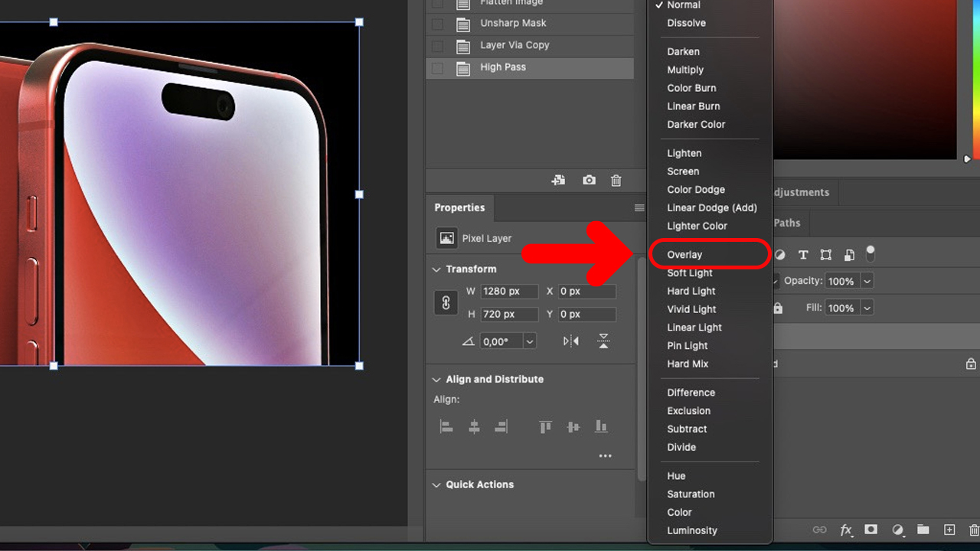Click the lock all icon beside Fill
The width and height of the screenshot is (980, 551).
[778, 308]
